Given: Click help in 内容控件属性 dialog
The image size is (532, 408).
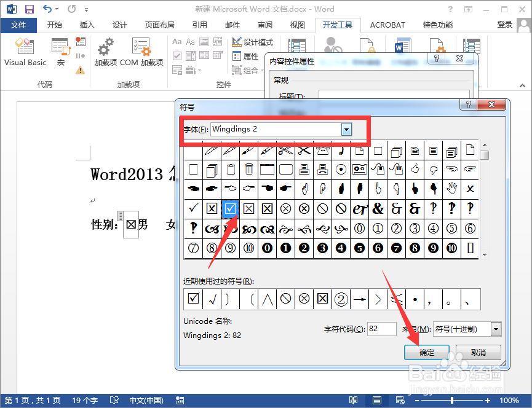Looking at the screenshot, I should tap(437, 58).
